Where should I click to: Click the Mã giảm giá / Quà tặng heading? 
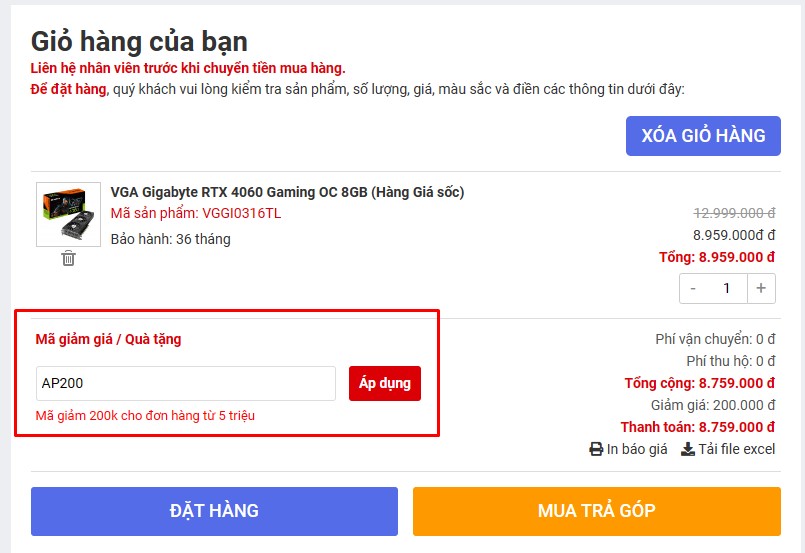[x=108, y=339]
